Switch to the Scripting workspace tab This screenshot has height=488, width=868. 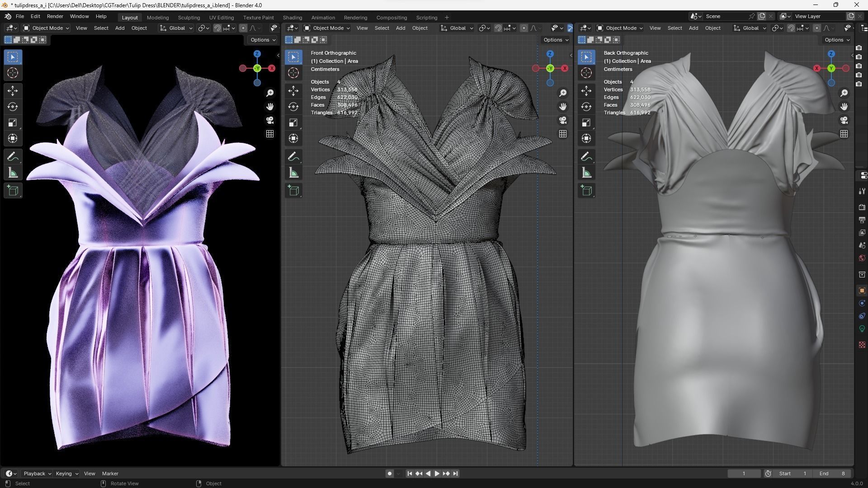click(427, 18)
